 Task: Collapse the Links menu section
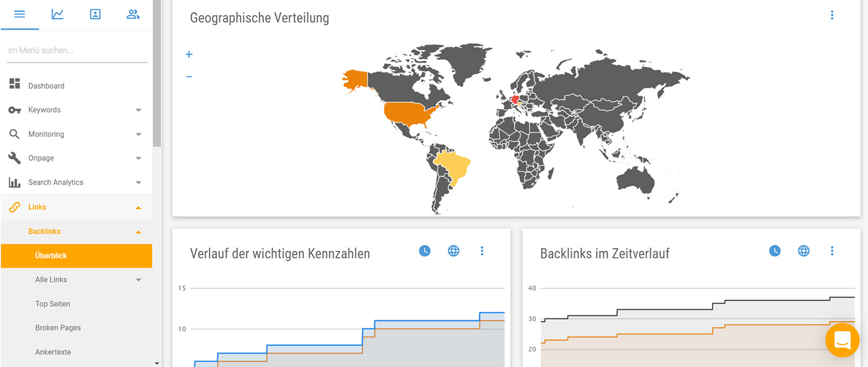138,207
